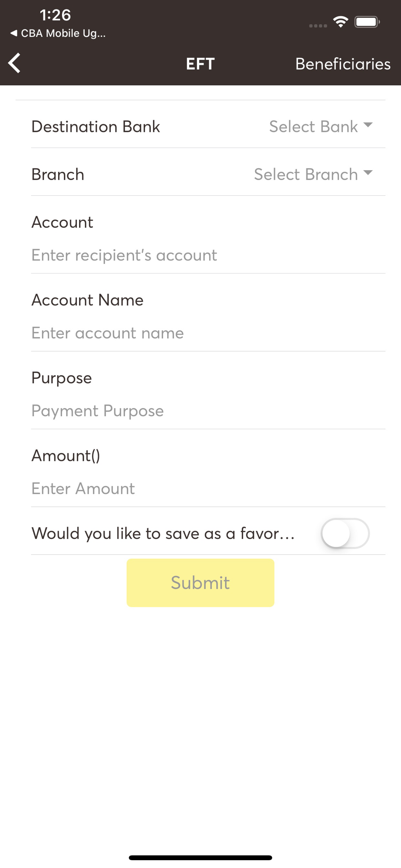Tap the small triangle beside CBA Mobile
Image resolution: width=401 pixels, height=868 pixels.
(x=14, y=33)
